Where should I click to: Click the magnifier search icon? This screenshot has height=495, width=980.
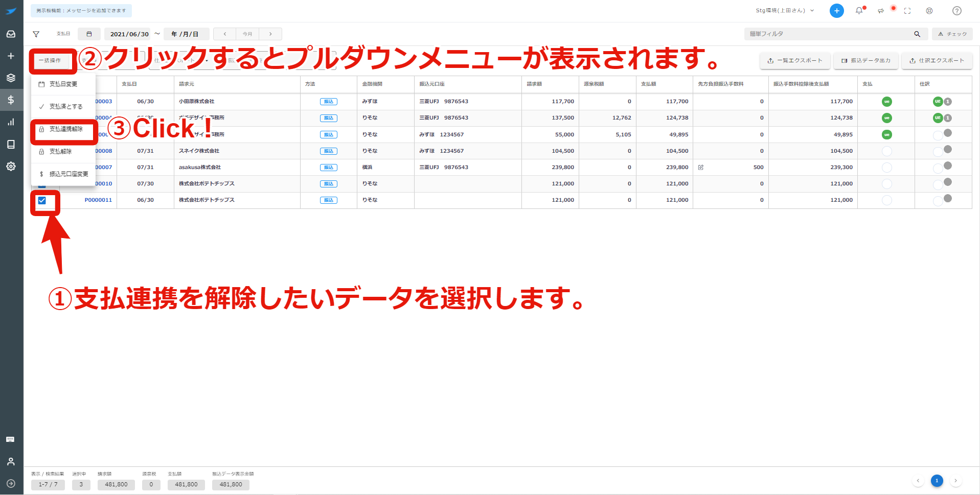click(x=917, y=34)
